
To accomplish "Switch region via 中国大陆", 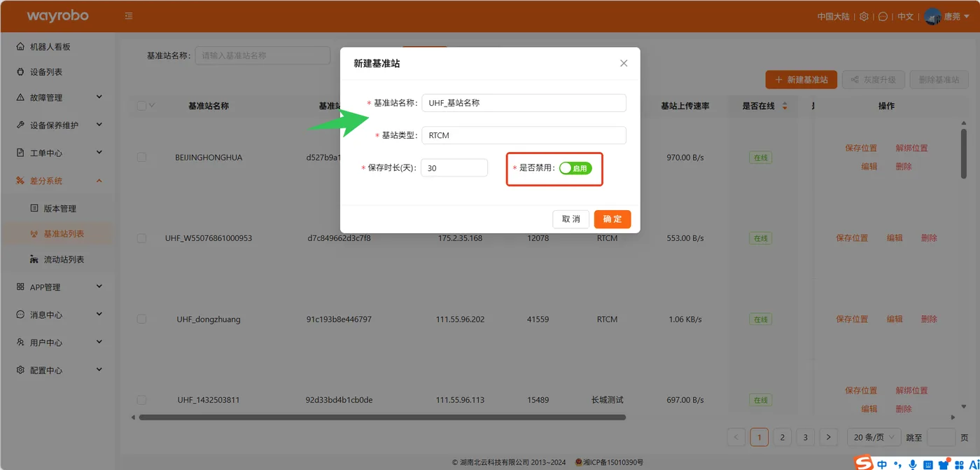I will tap(833, 16).
